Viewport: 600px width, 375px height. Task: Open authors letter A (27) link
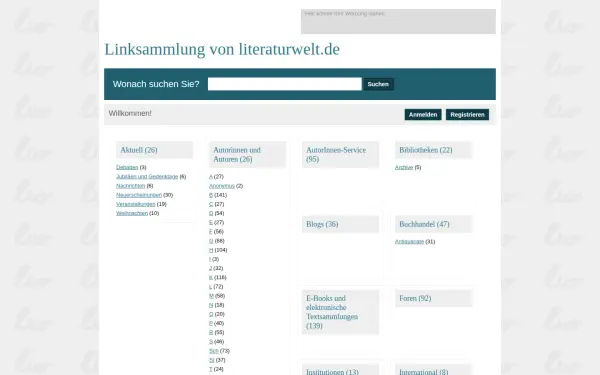(x=211, y=176)
